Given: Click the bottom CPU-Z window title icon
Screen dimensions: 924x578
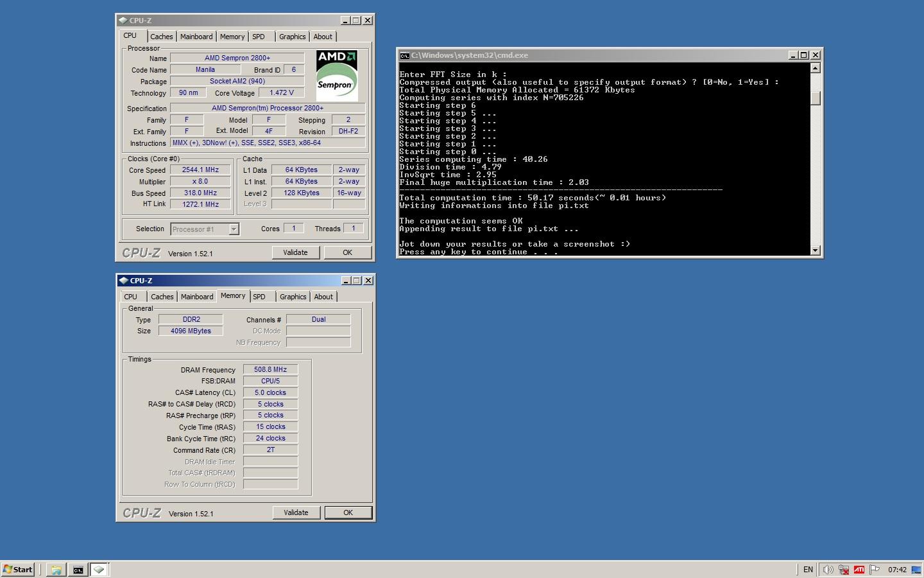Looking at the screenshot, I should [123, 281].
